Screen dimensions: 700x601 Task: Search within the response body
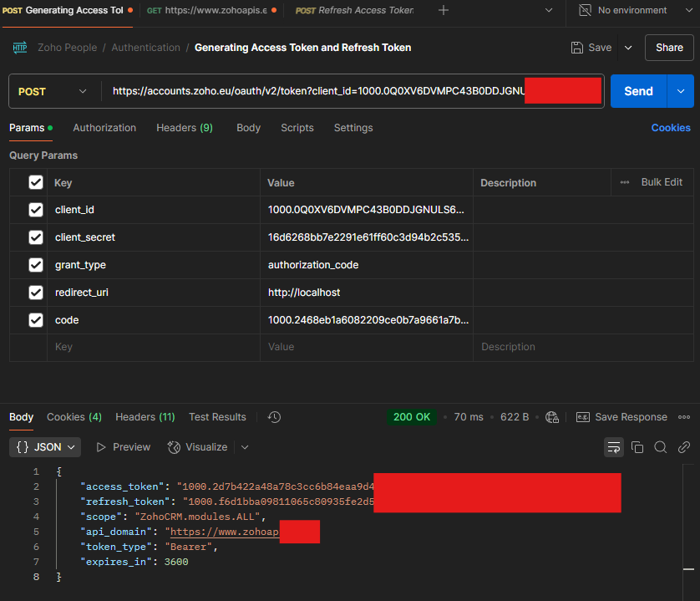(661, 447)
